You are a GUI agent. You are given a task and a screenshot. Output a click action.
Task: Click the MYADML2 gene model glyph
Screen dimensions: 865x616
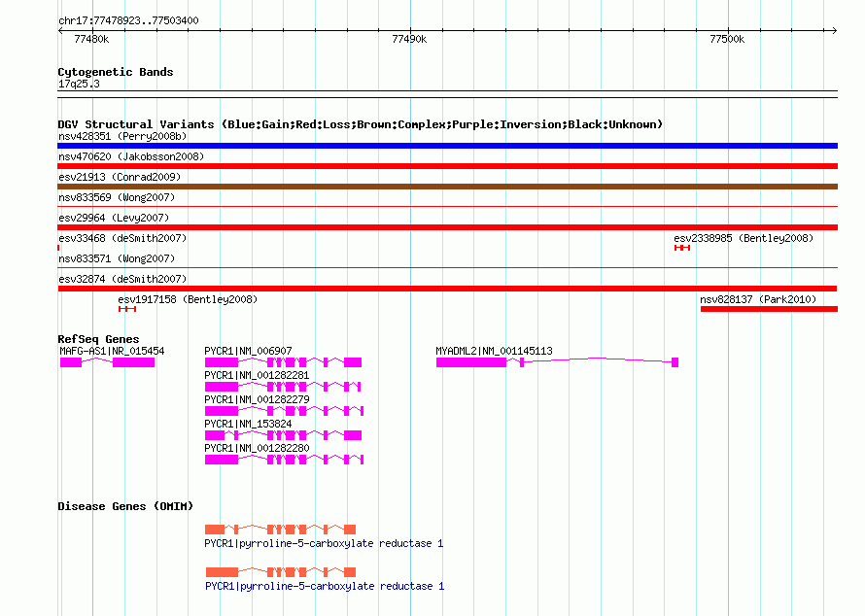tap(557, 362)
